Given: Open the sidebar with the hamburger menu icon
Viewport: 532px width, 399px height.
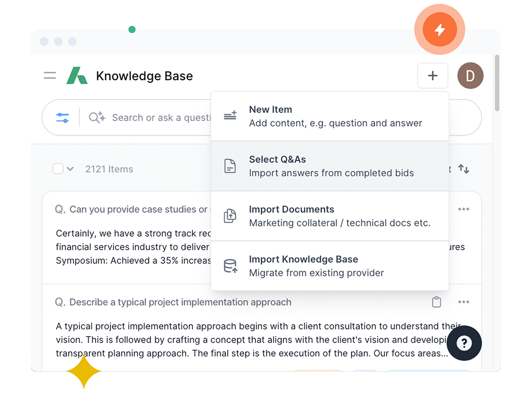Looking at the screenshot, I should pos(50,76).
